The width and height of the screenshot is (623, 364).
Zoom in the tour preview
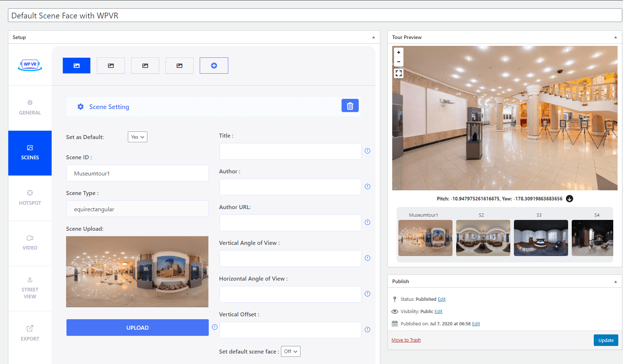[399, 52]
